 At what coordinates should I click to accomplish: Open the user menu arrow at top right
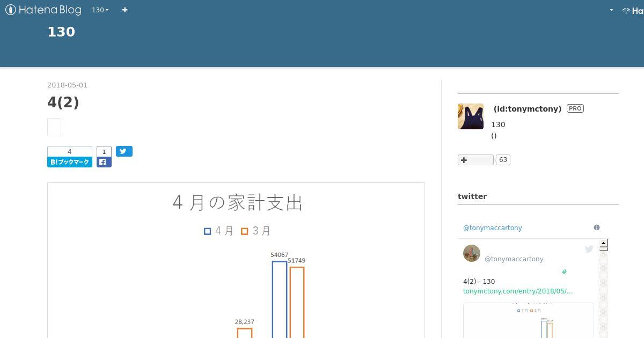pos(611,10)
